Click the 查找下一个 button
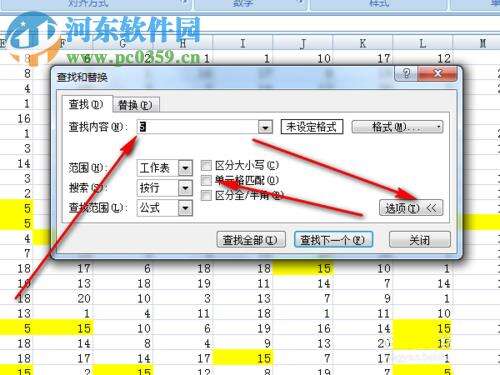Viewport: 500px width, 375px height. pos(333,240)
